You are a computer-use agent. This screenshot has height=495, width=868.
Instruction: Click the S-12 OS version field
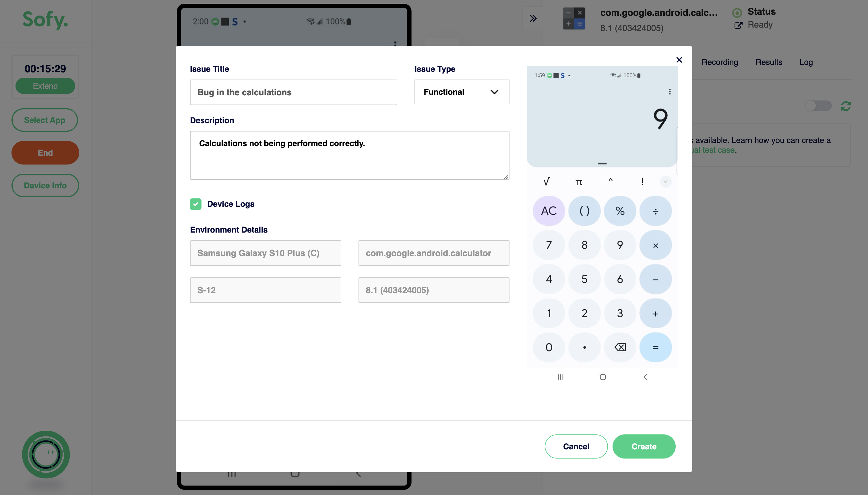266,290
